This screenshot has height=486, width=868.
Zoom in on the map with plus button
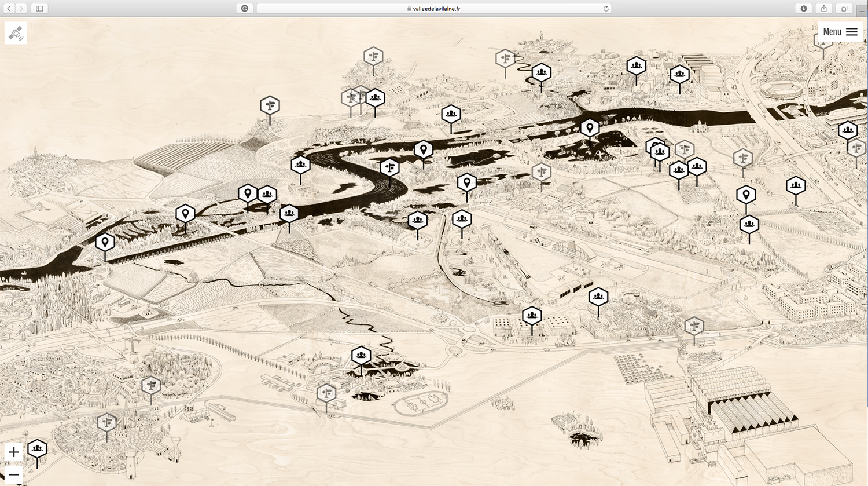click(13, 452)
